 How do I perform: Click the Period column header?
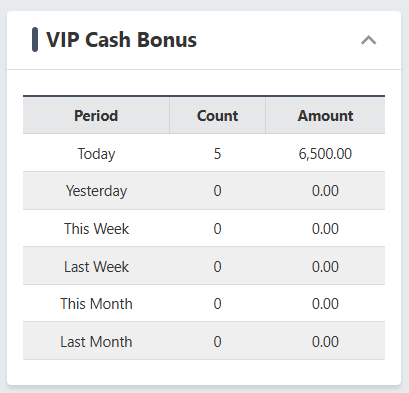click(96, 116)
